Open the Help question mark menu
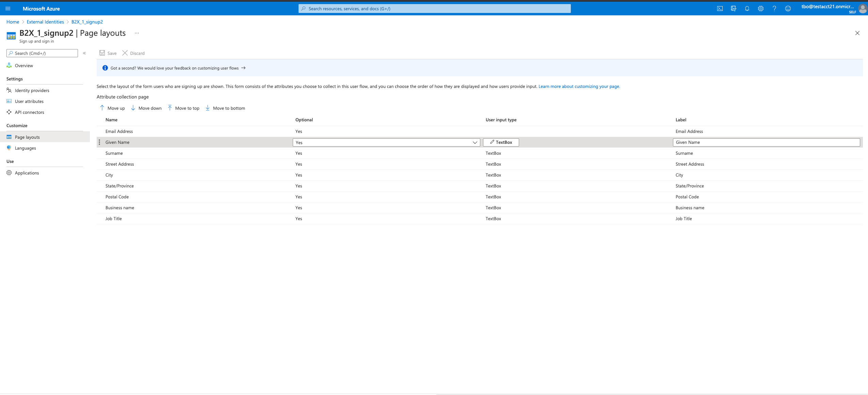The width and height of the screenshot is (868, 395). click(x=774, y=8)
